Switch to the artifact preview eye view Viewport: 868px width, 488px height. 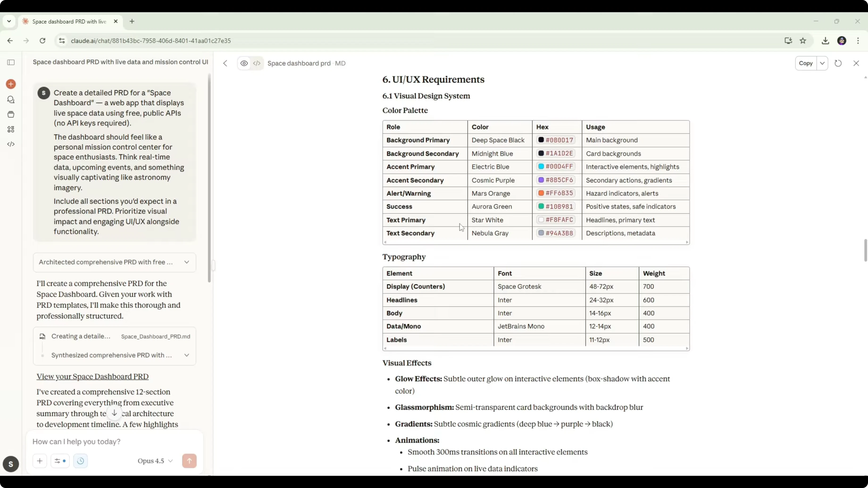tap(244, 63)
